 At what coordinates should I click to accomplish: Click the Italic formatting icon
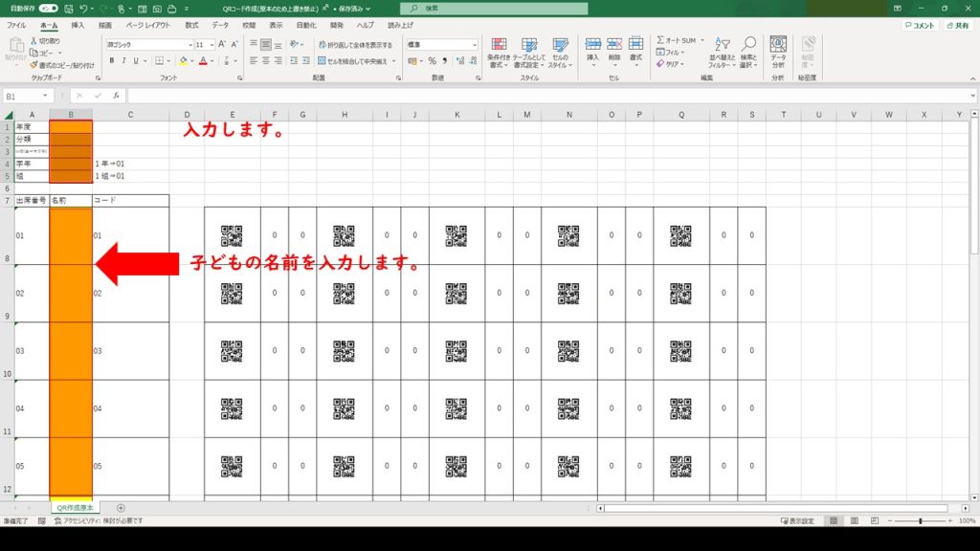pyautogui.click(x=123, y=61)
